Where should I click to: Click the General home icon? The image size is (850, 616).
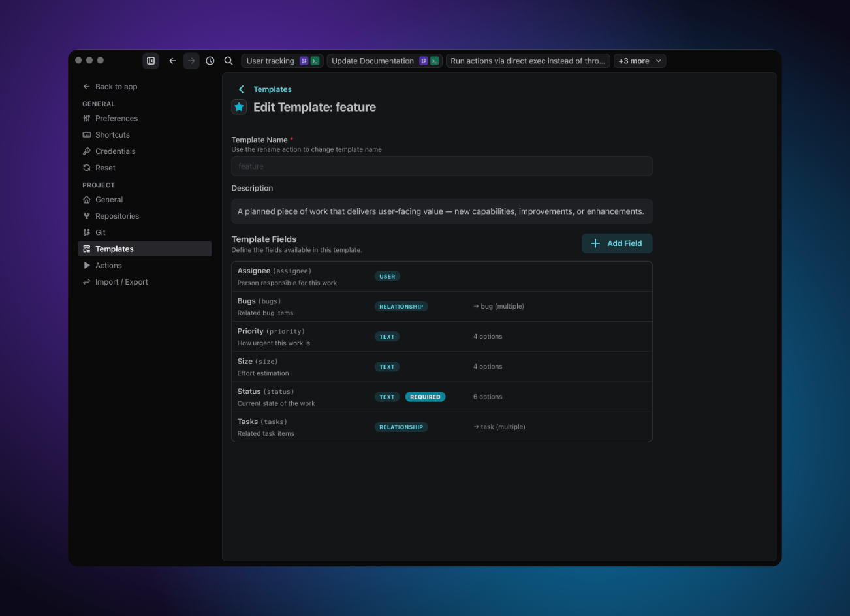(x=87, y=200)
